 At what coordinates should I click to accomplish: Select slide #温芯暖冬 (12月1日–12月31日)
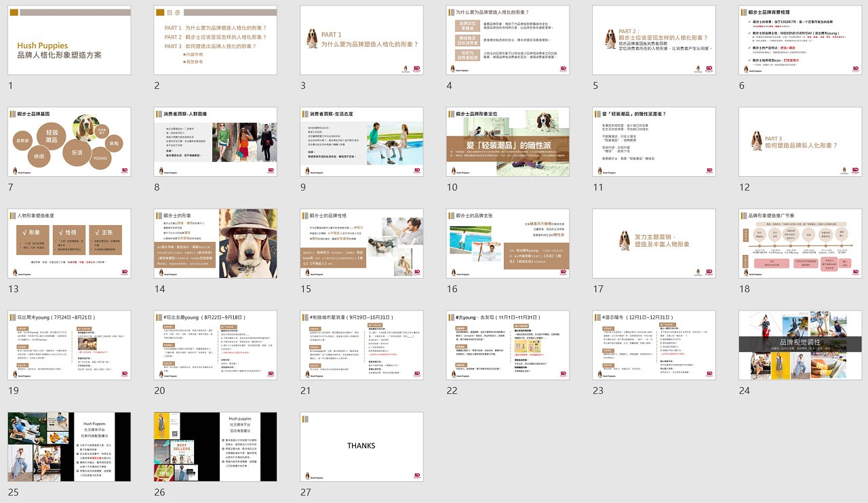654,345
